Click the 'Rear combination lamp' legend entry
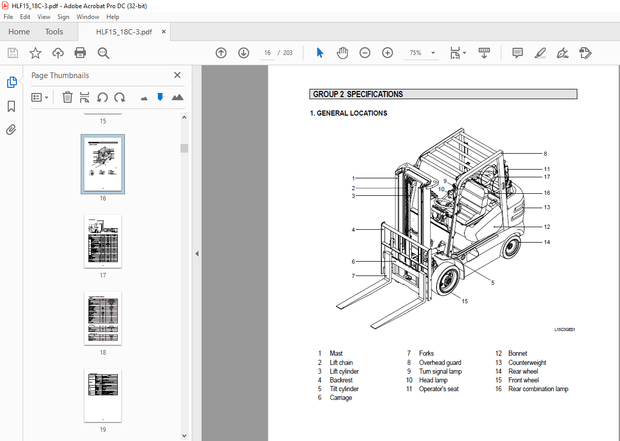Screen dimensions: 620x441 [x=538, y=389]
